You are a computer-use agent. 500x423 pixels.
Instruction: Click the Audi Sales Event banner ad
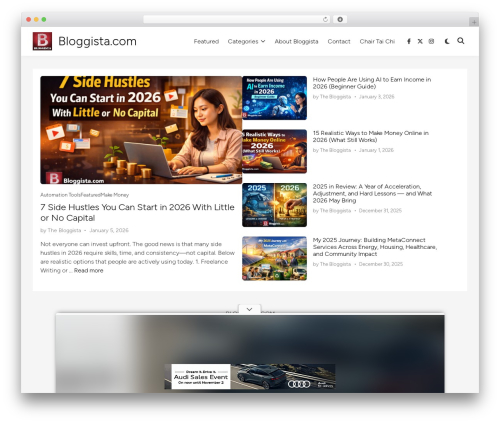click(250, 377)
